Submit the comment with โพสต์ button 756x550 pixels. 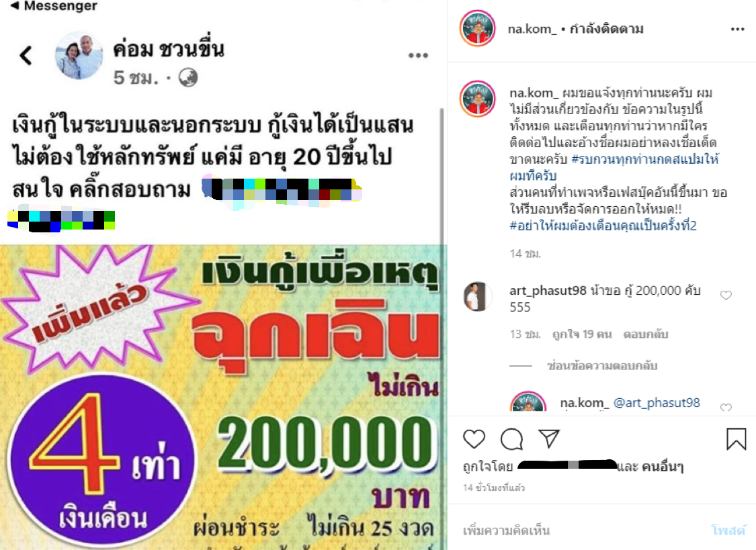tap(728, 531)
